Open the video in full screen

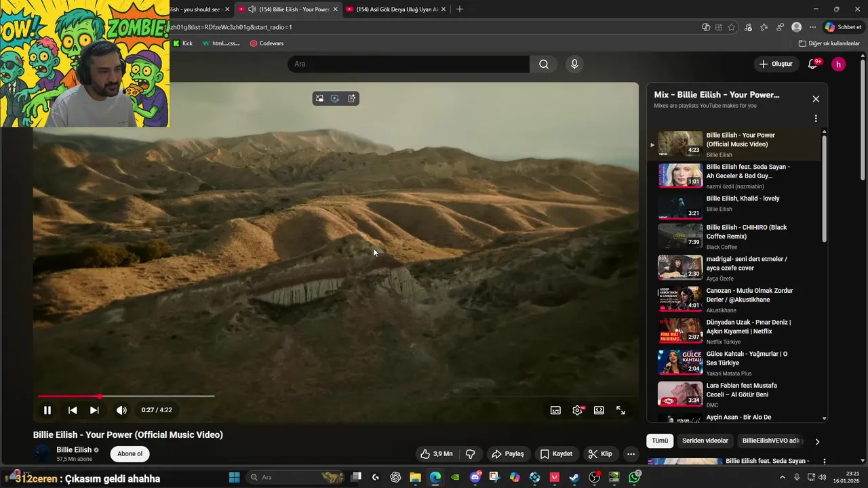point(620,410)
